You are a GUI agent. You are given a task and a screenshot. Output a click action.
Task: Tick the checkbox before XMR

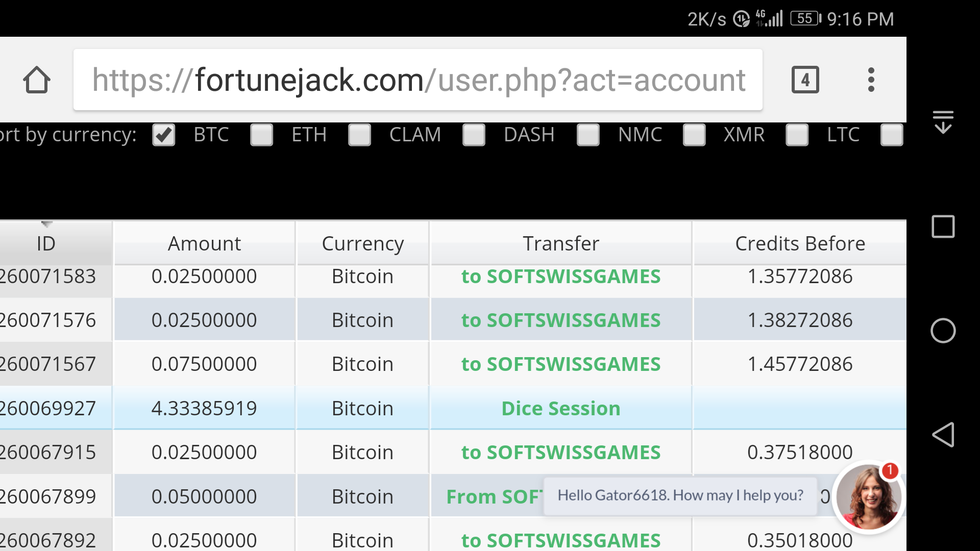tap(695, 135)
